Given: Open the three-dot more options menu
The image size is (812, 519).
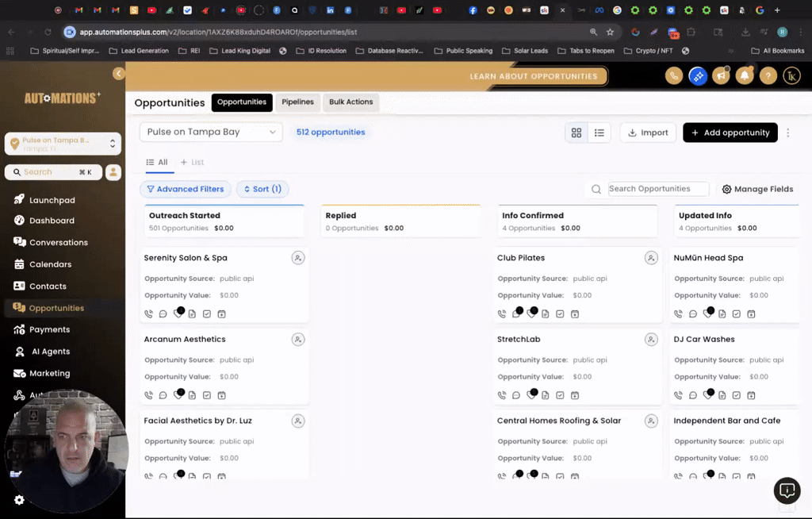Looking at the screenshot, I should pos(787,133).
